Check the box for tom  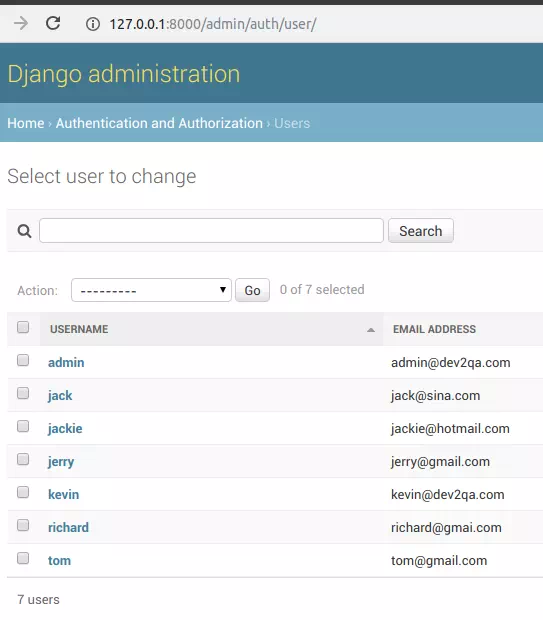(x=23, y=558)
